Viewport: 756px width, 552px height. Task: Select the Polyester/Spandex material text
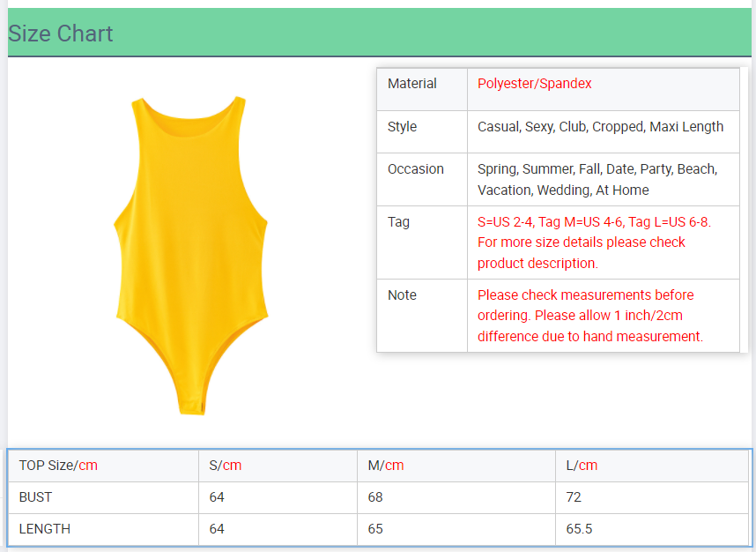coord(535,84)
